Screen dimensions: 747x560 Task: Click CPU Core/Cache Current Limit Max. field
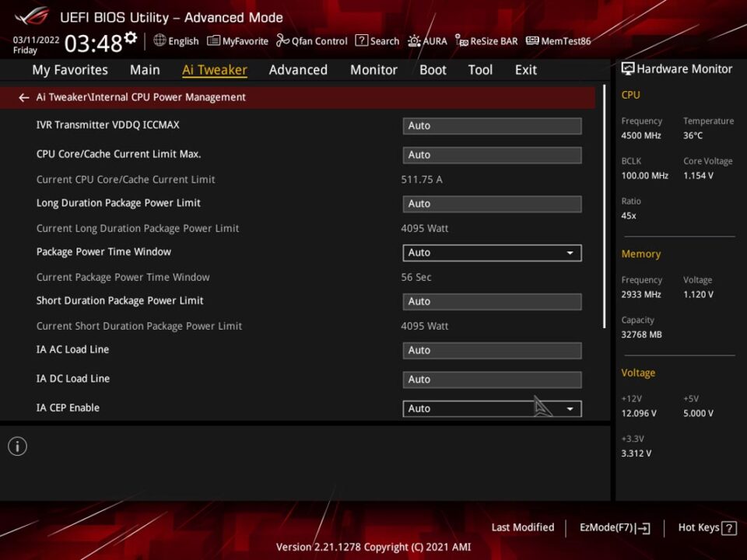click(492, 155)
